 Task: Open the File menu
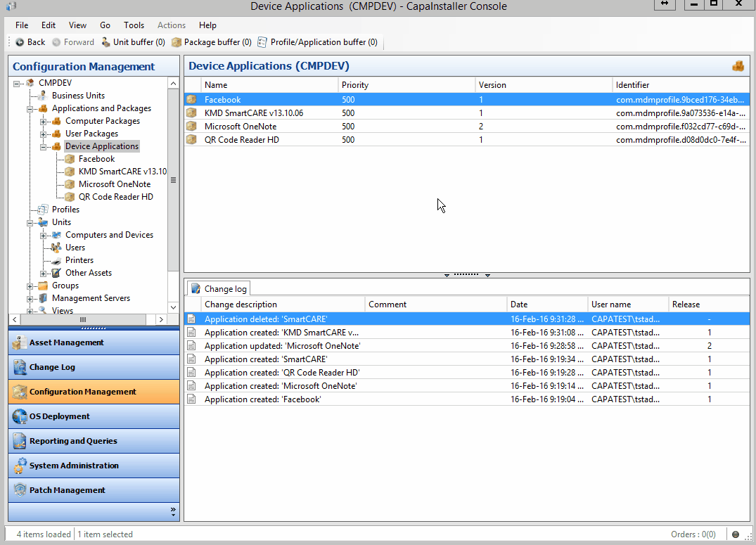pyautogui.click(x=22, y=25)
